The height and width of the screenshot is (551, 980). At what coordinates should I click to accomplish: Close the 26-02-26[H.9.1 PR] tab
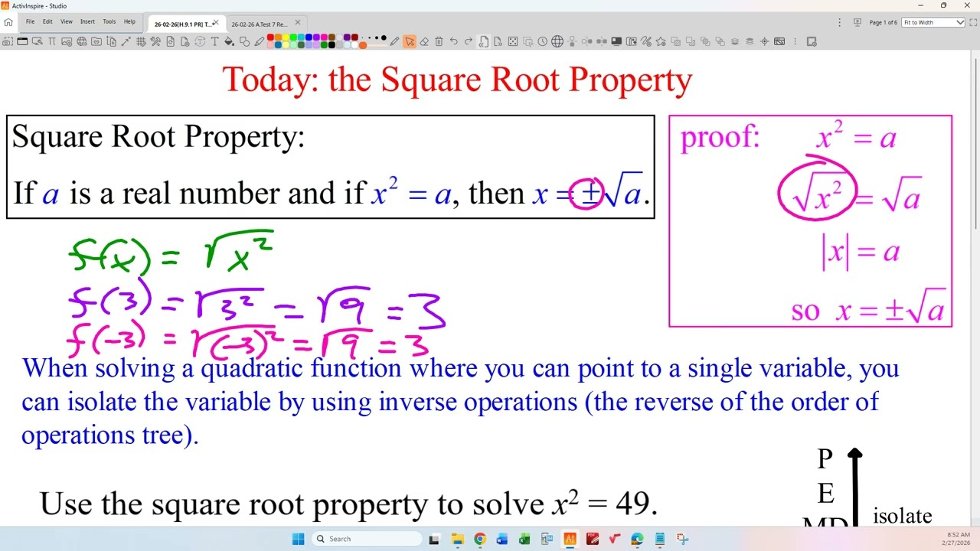tap(215, 22)
